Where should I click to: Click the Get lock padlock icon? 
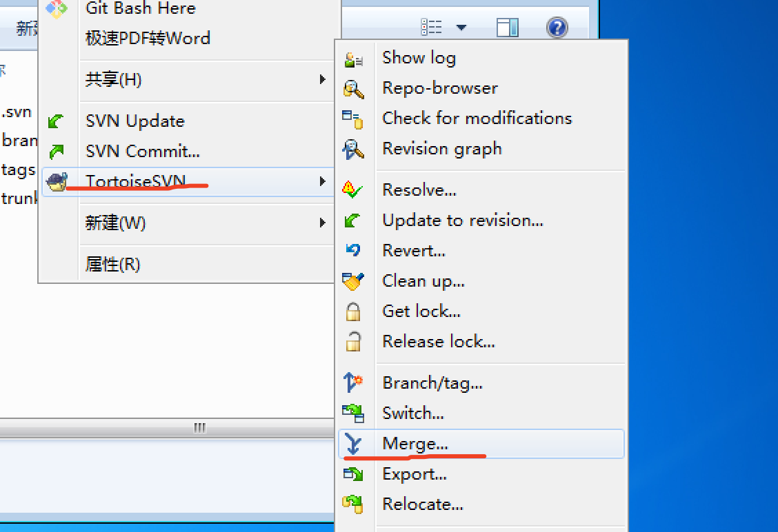[x=353, y=311]
